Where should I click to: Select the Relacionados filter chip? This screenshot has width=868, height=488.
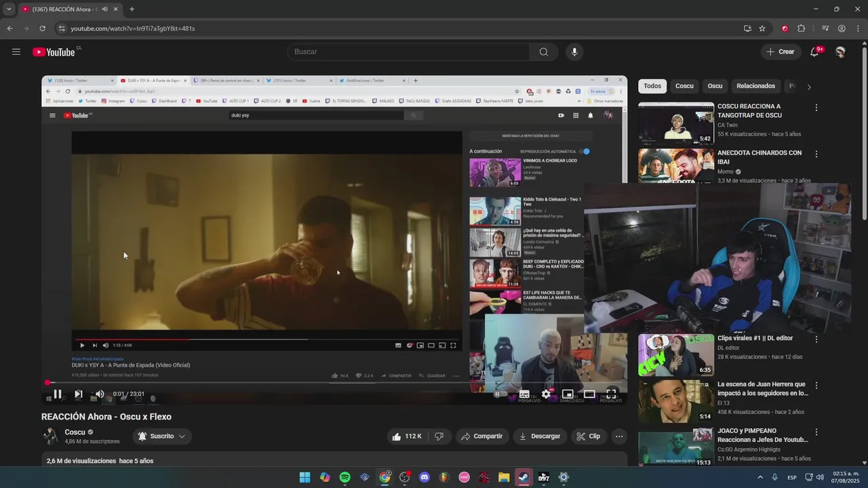pos(755,86)
